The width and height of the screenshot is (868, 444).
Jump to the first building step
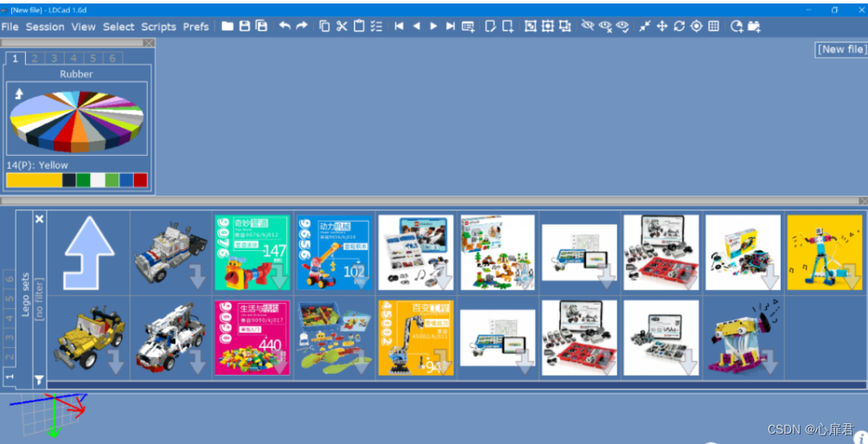pyautogui.click(x=399, y=26)
